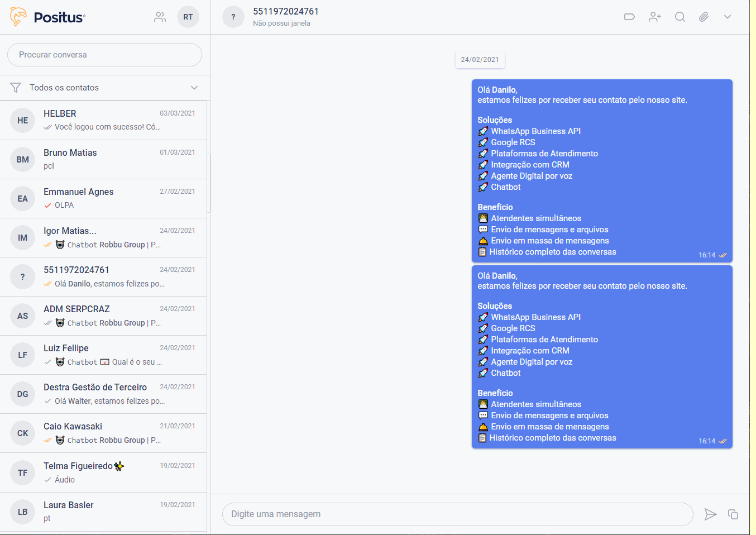Click the tag label icon in chat header
The width and height of the screenshot is (756, 535).
pyautogui.click(x=629, y=17)
